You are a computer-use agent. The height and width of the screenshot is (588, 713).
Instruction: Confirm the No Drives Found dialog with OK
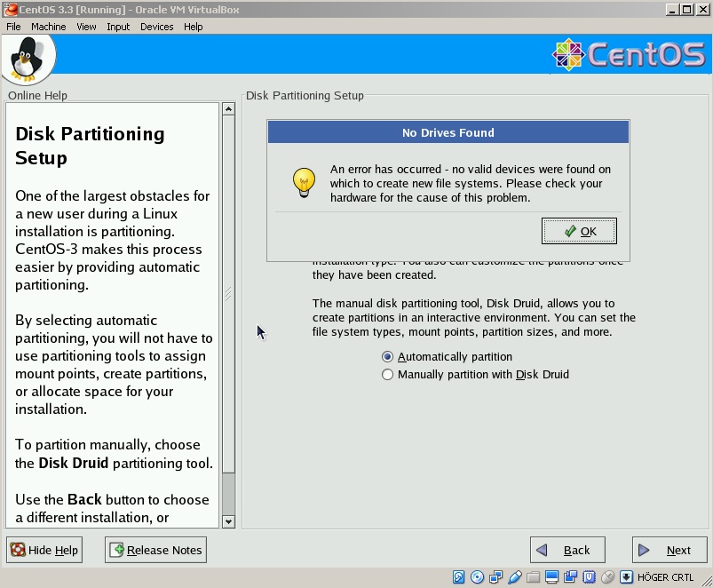579,231
